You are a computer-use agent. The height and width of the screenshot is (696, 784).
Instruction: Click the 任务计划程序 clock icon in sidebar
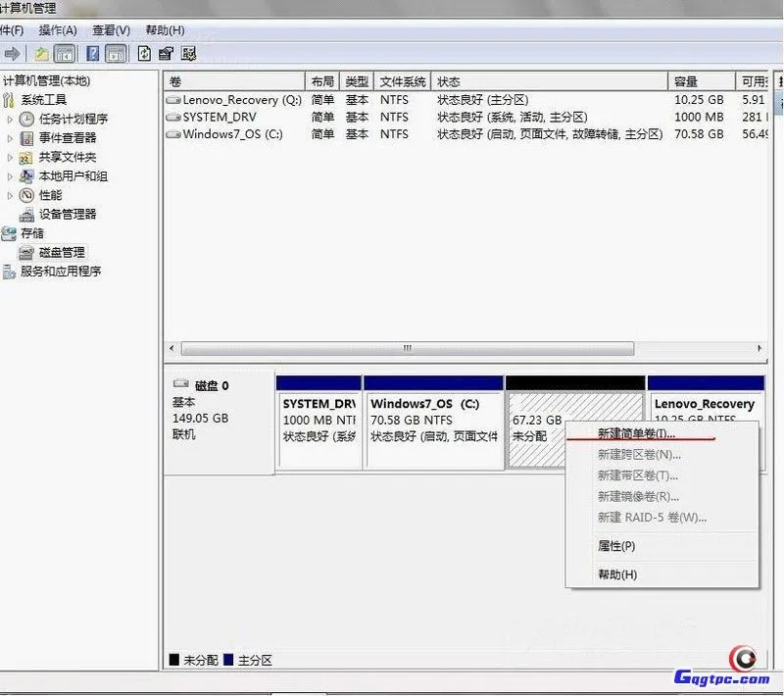pos(28,119)
